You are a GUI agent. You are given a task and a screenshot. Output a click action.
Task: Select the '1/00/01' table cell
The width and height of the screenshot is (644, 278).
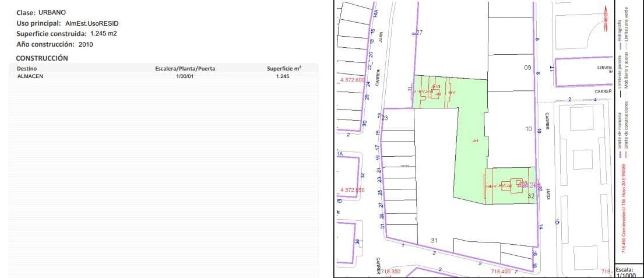pyautogui.click(x=185, y=76)
